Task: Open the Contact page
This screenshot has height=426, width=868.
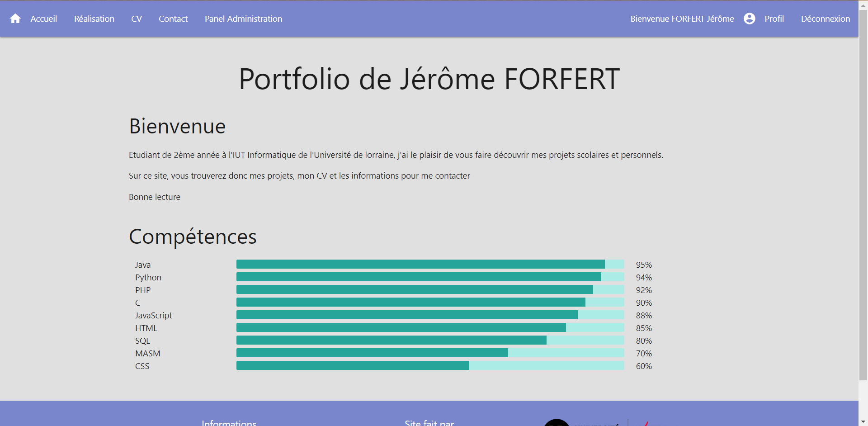Action: pyautogui.click(x=173, y=19)
